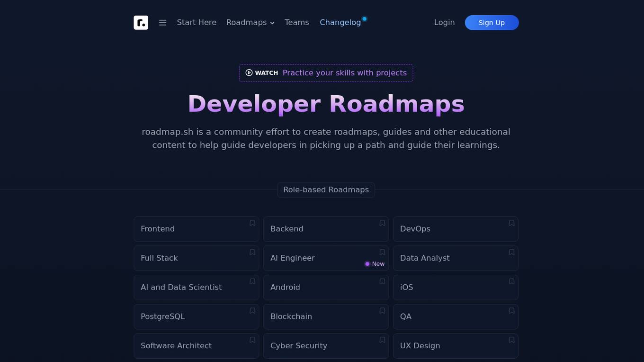The width and height of the screenshot is (644, 362).
Task: Open the Backend roadmap card
Action: tap(326, 229)
